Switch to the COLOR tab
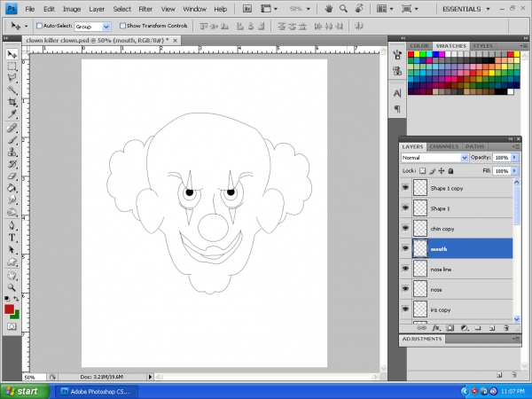 click(x=419, y=46)
